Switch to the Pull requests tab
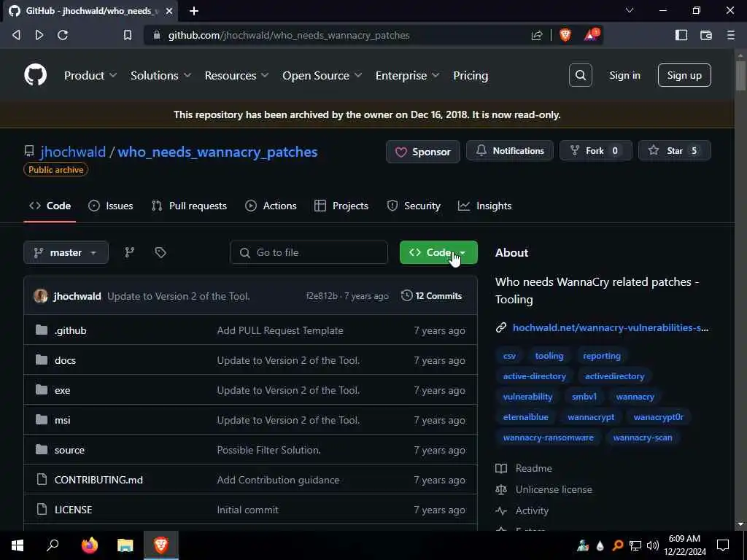This screenshot has height=560, width=747. click(189, 206)
